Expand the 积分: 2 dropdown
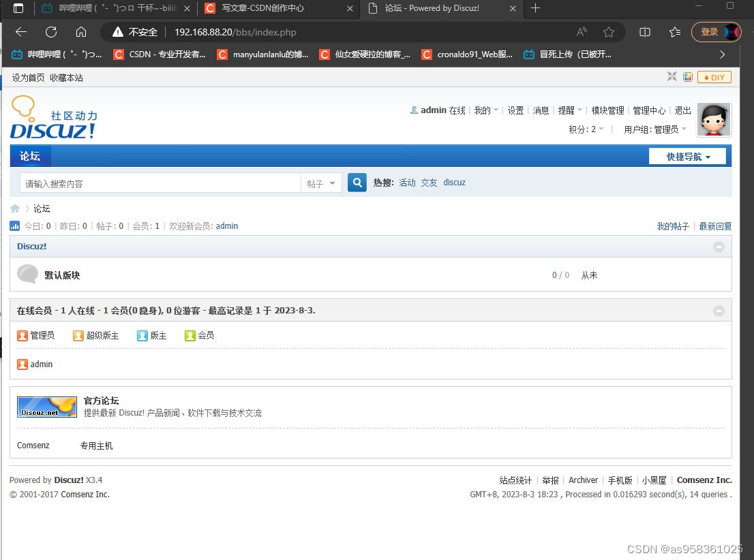The height and width of the screenshot is (560, 754). pyautogui.click(x=586, y=129)
